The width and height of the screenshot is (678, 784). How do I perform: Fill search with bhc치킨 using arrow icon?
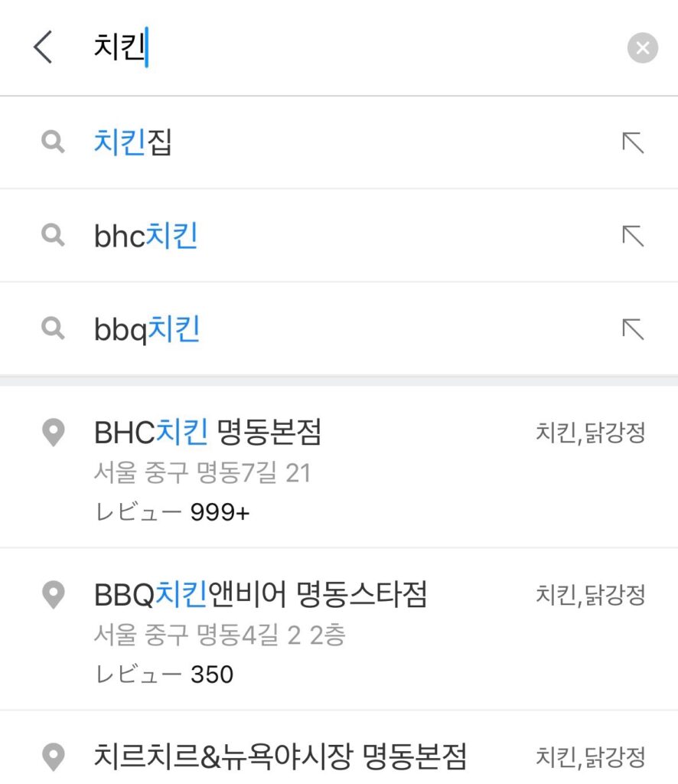pyautogui.click(x=633, y=236)
